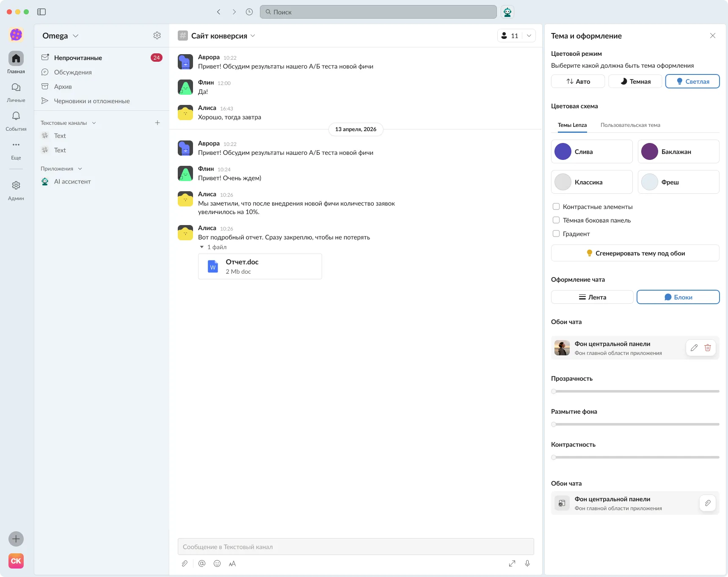This screenshot has width=728, height=577.
Task: Toggle the sidebar layout icon
Action: click(41, 12)
